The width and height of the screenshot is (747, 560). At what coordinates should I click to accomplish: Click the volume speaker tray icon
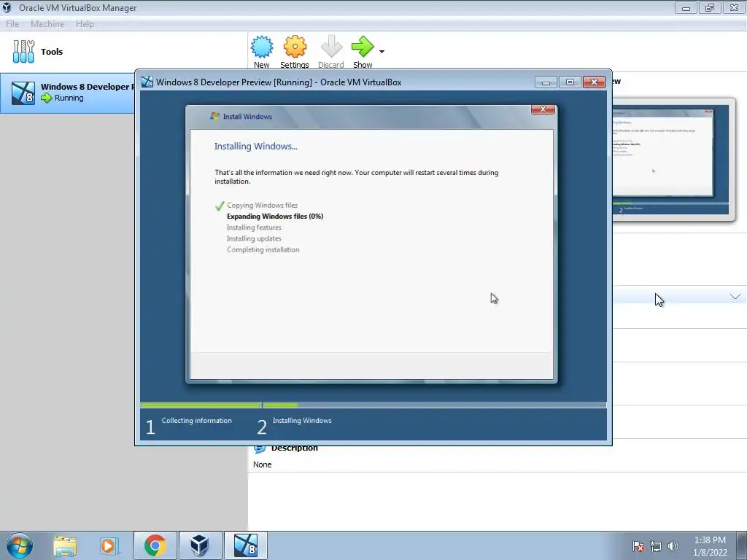pyautogui.click(x=673, y=546)
